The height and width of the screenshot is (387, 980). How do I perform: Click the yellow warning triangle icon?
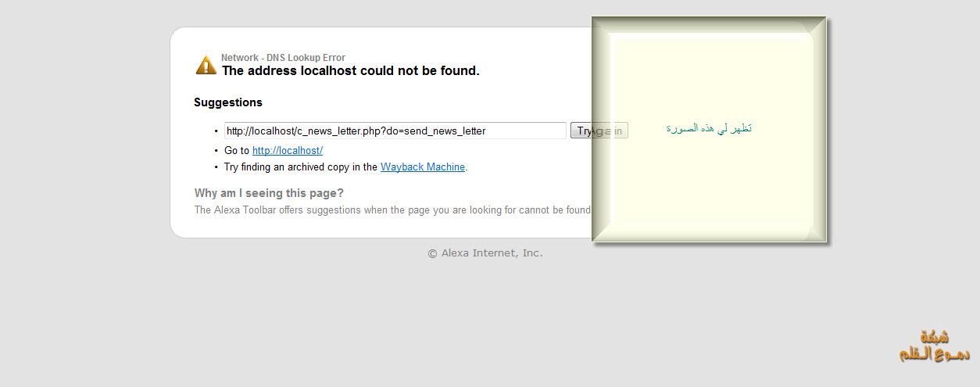(x=206, y=65)
